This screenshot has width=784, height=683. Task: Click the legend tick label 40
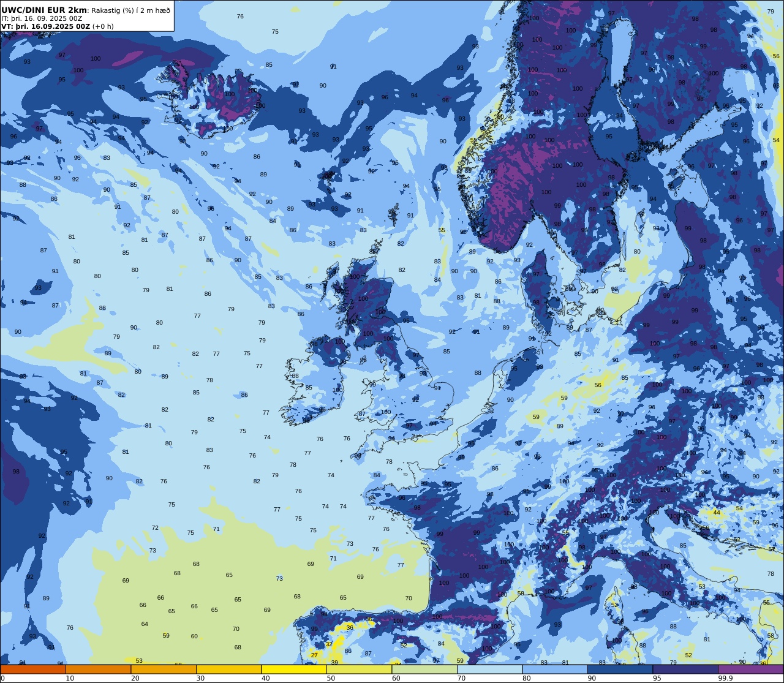(265, 678)
